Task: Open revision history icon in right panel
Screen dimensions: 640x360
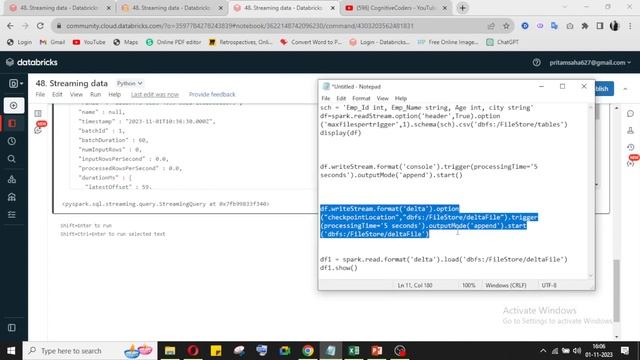Action: (630, 147)
